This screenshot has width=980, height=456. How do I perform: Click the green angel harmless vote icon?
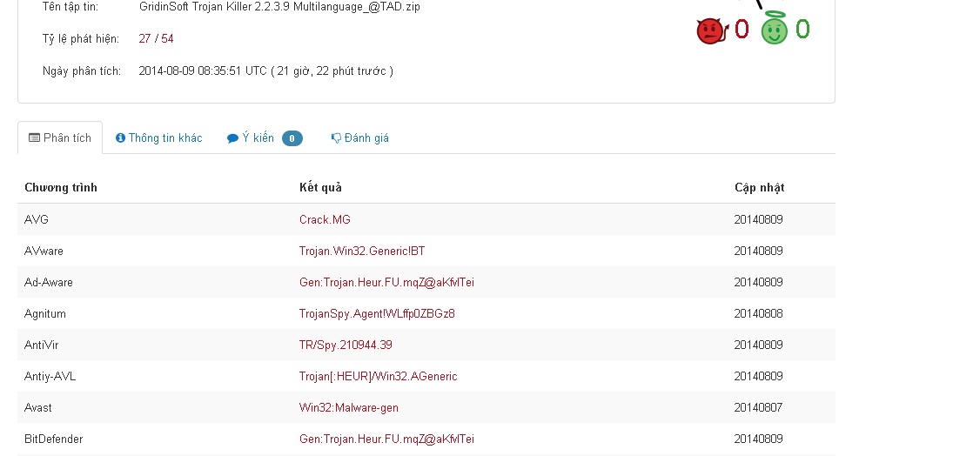tap(775, 29)
